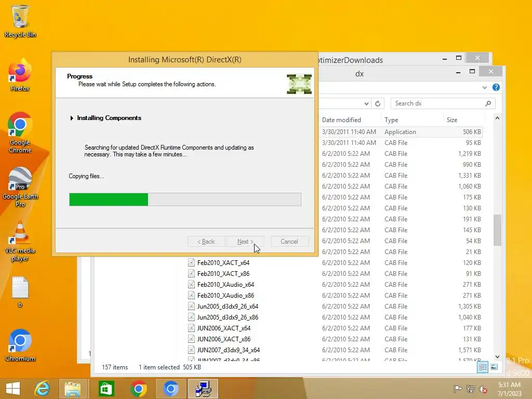Select the text file named b on desktop
Image resolution: width=532 pixels, height=399 pixels.
[20, 292]
